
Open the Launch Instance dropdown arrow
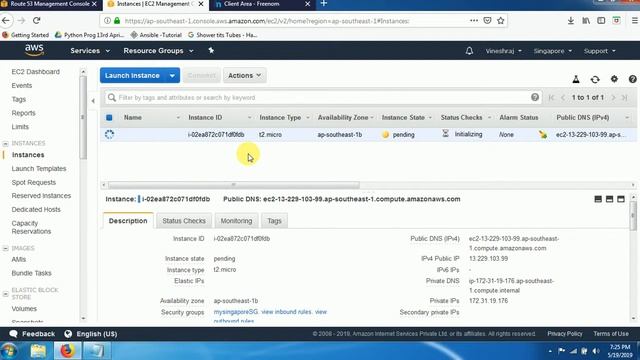pyautogui.click(x=172, y=76)
